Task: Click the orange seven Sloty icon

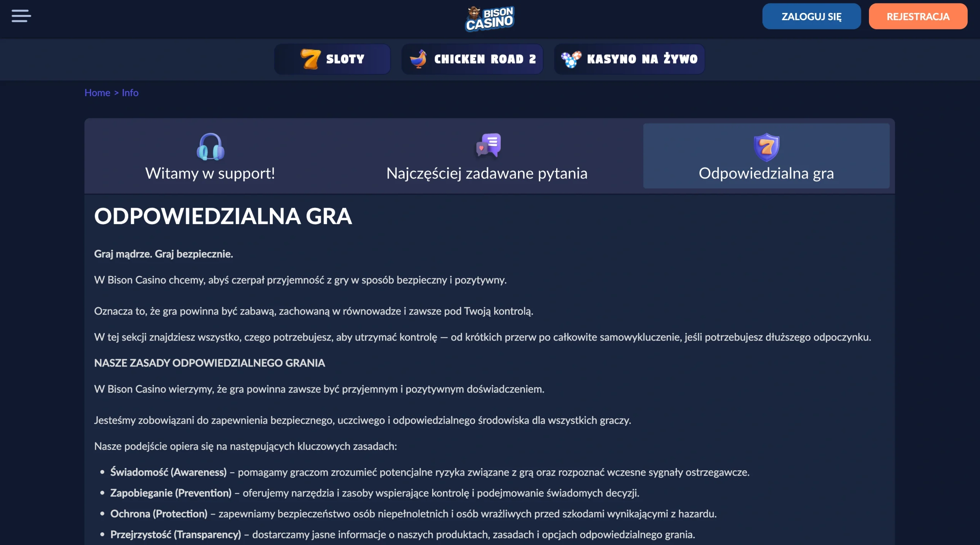Action: pos(310,59)
